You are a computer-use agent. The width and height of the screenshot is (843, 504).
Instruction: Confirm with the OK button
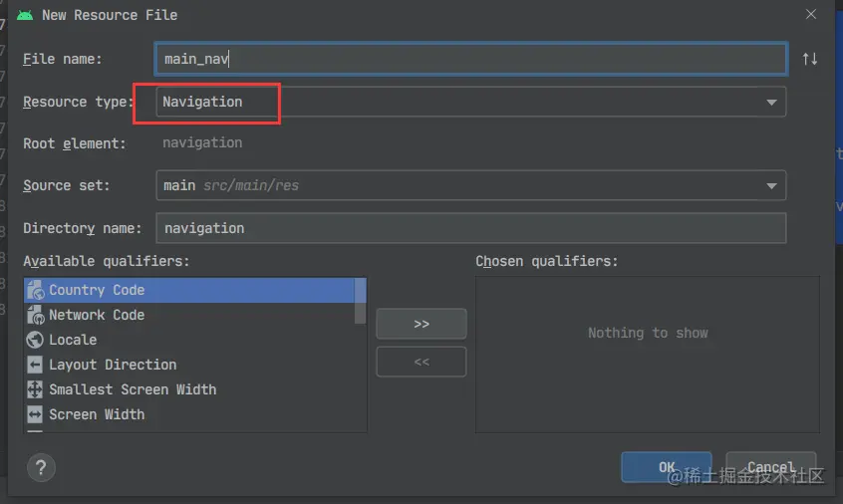tap(667, 467)
